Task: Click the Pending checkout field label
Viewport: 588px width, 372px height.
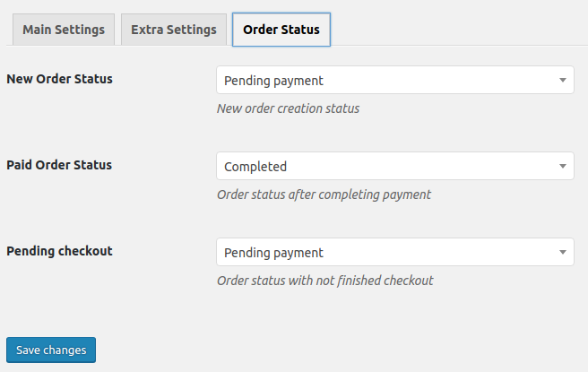Action: [x=59, y=251]
